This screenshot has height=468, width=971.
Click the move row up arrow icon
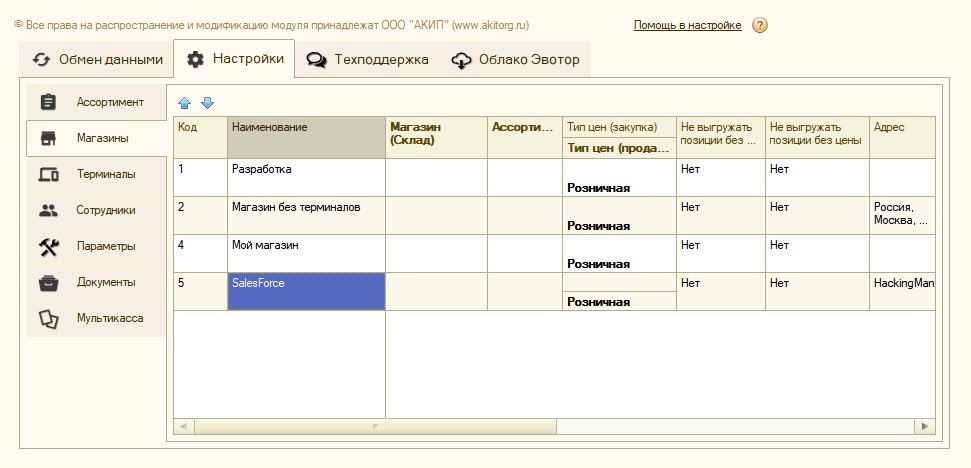184,103
